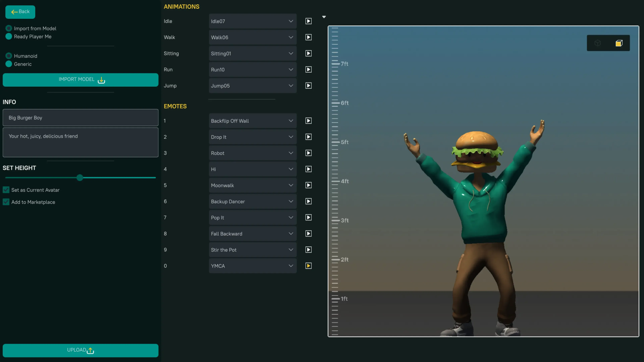Preview the Walk06 animation
This screenshot has height=362, width=644.
tap(308, 37)
